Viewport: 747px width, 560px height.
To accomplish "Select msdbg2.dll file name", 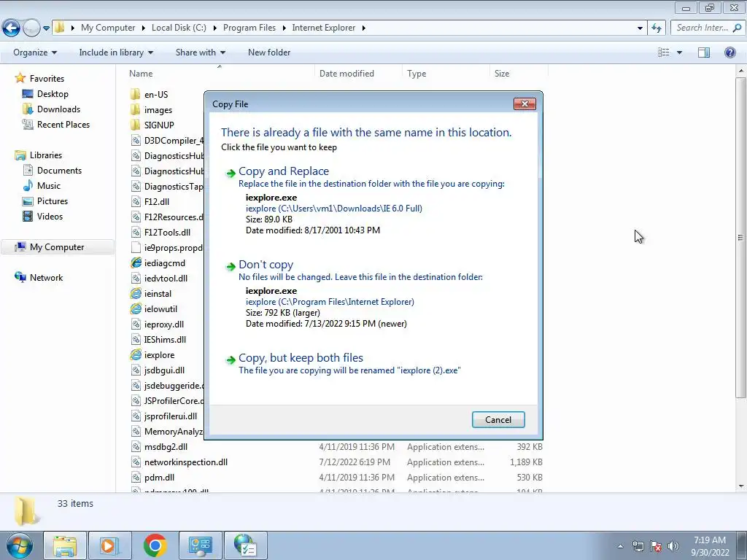I will (x=166, y=447).
